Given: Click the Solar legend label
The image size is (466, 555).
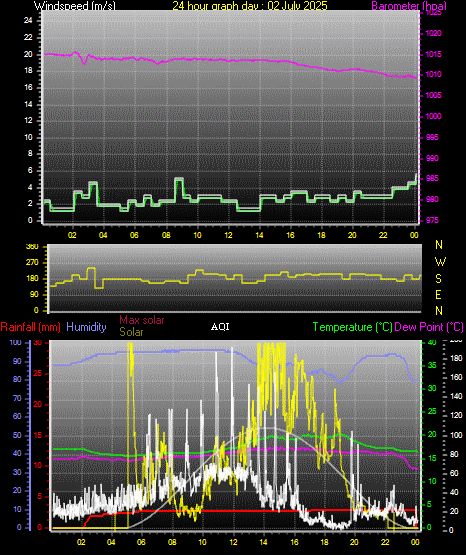Looking at the screenshot, I should click(131, 332).
